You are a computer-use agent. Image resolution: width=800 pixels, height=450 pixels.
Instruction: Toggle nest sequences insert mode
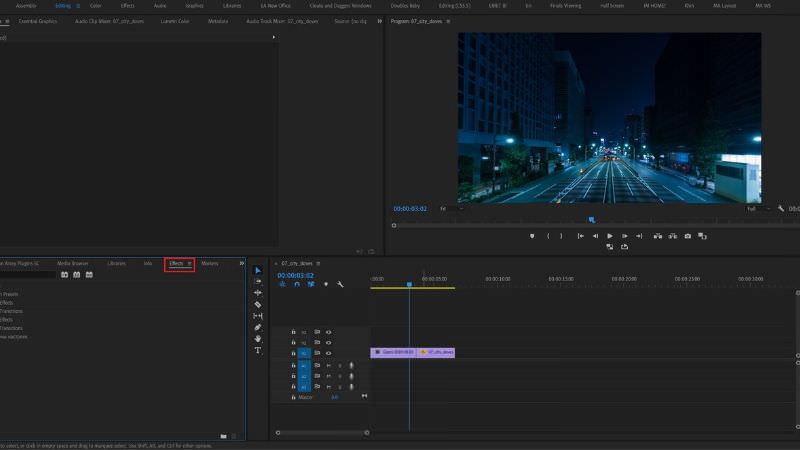pos(283,284)
